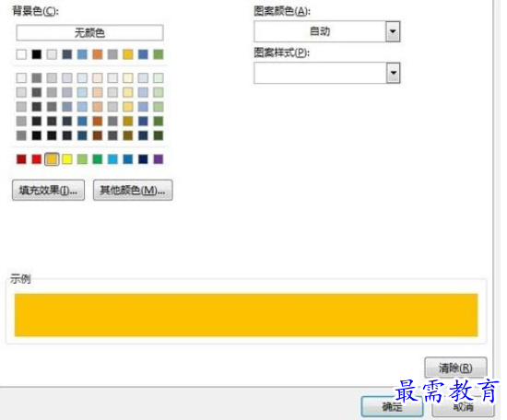Screen dimensions: 507x420
Task: Click the 自动 pattern color combo box
Action: (327, 31)
